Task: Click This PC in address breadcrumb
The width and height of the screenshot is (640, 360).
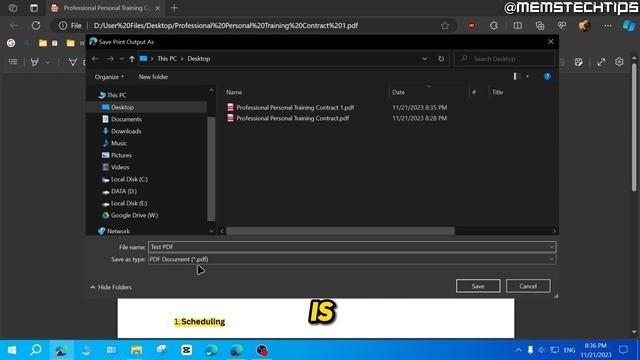Action: 167,59
